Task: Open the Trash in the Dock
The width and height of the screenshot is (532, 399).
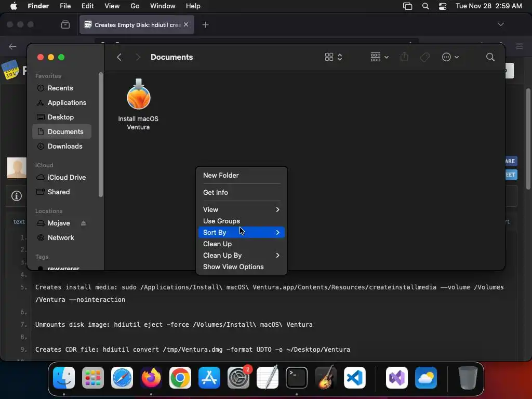Action: click(468, 377)
